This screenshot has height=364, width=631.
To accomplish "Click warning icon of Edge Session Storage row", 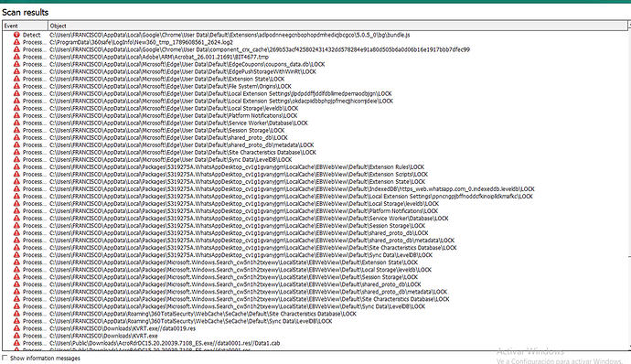I will pyautogui.click(x=16, y=130).
